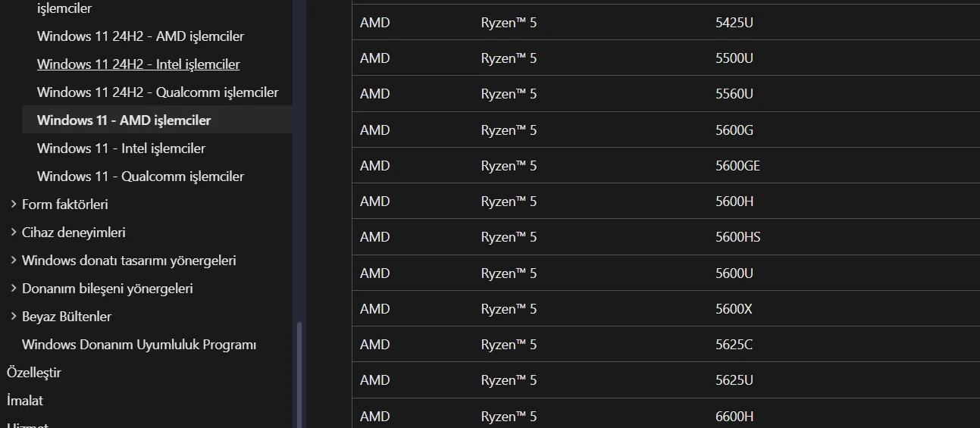Open Windows 11 - Intel işlemciler
Image resolution: width=980 pixels, height=428 pixels.
click(x=121, y=148)
